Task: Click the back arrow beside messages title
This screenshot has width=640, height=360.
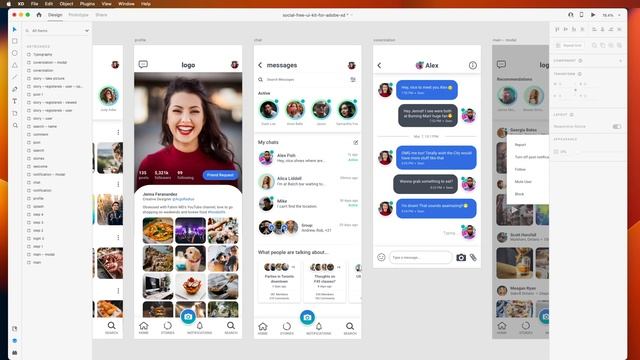Action: point(260,65)
